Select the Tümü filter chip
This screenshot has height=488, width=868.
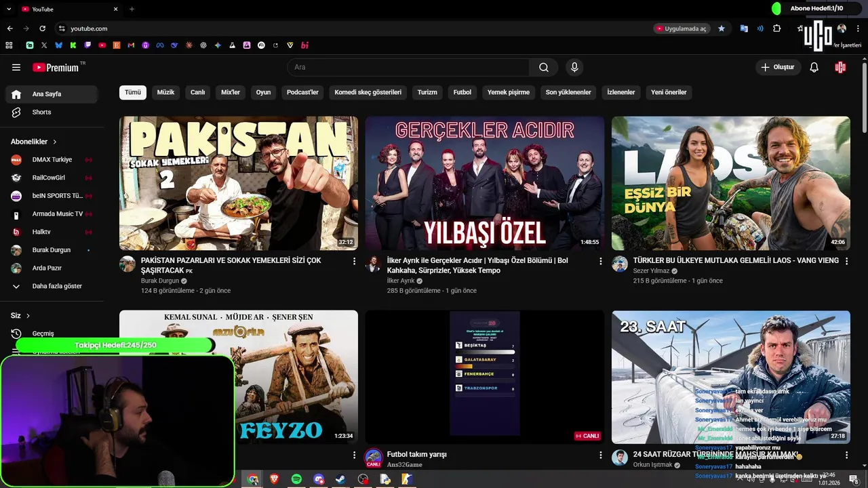point(133,92)
